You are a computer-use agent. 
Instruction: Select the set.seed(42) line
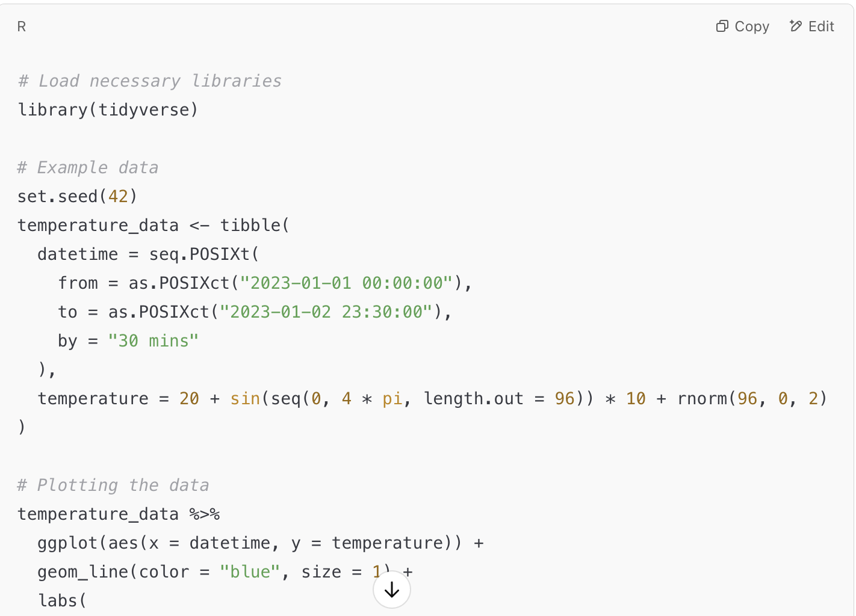coord(77,196)
